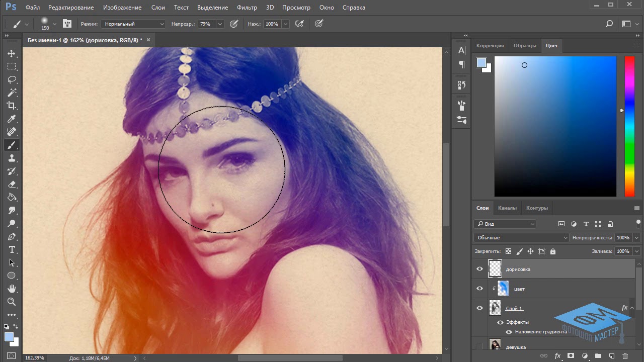This screenshot has height=362, width=644.
Task: Open Layers panel options menu
Action: point(637,208)
